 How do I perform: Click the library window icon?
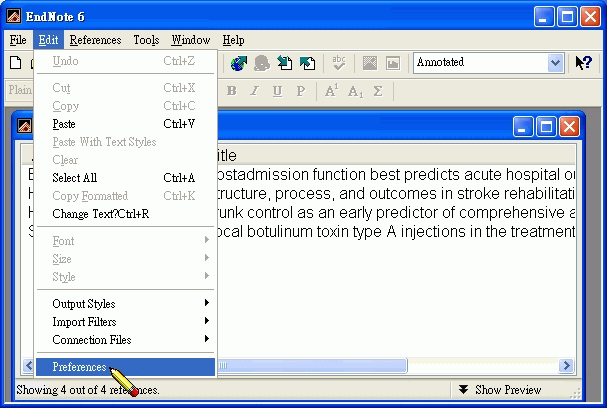24,126
